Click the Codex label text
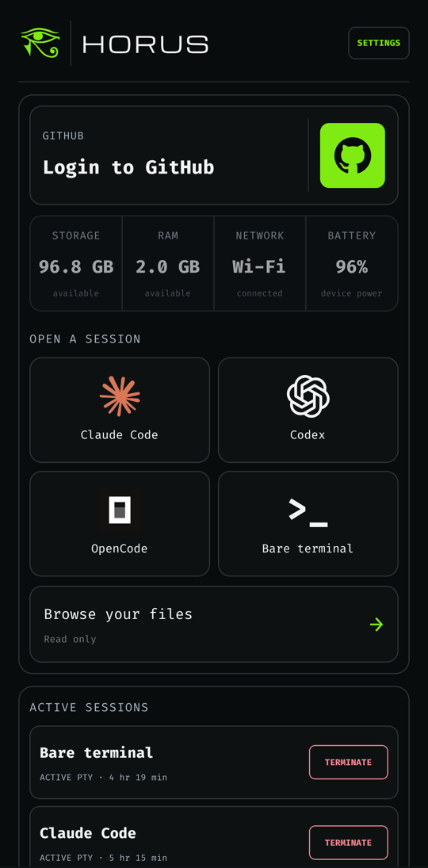Image resolution: width=428 pixels, height=868 pixels. [x=308, y=435]
